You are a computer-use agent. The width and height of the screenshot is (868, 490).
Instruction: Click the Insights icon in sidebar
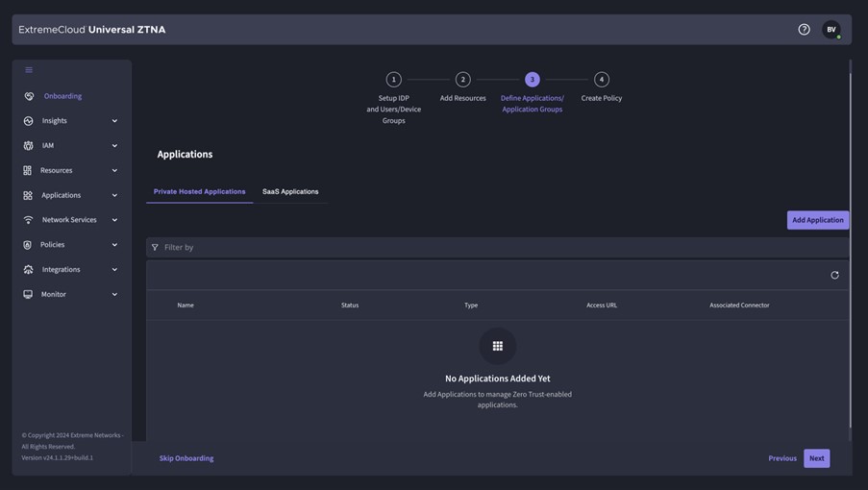(x=28, y=121)
